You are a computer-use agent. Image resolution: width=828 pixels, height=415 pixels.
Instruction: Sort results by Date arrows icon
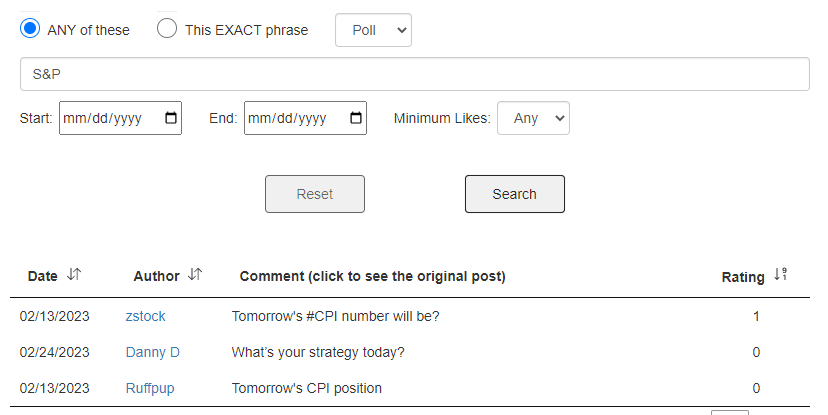point(74,275)
